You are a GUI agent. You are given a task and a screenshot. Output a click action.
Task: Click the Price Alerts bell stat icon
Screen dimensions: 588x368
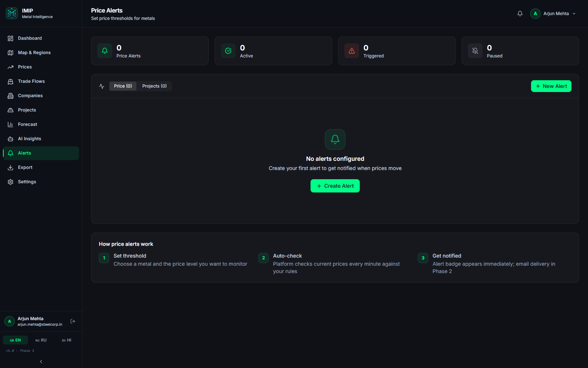pyautogui.click(x=105, y=51)
